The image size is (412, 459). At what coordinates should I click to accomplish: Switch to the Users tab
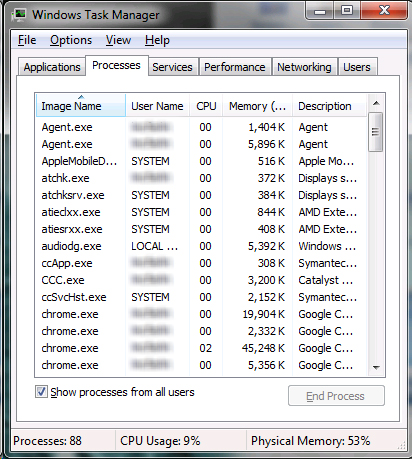[357, 67]
